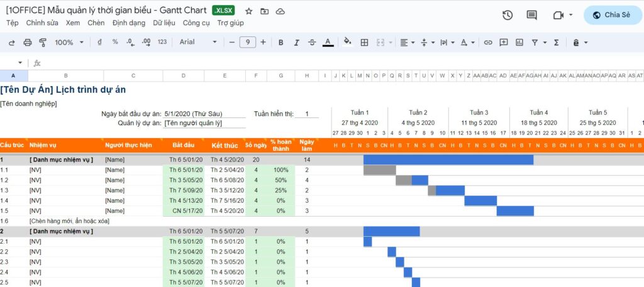Toggle italic formatting

296,42
